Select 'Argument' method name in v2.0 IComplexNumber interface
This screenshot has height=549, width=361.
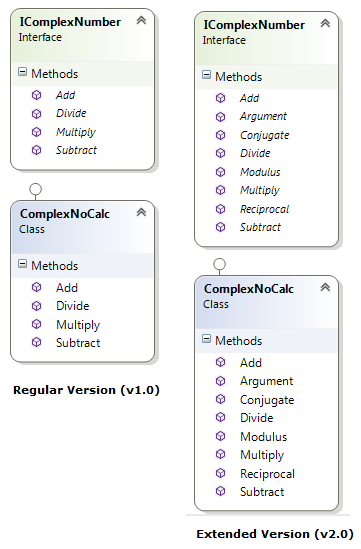tap(263, 117)
